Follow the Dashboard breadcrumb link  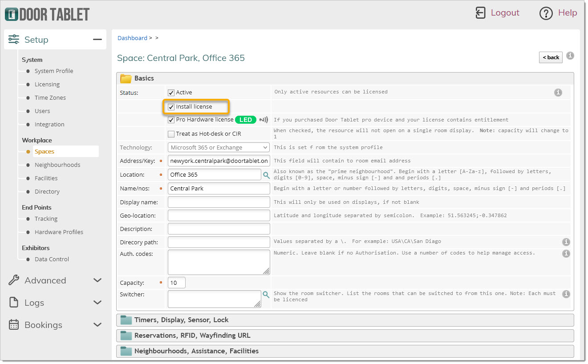132,38
